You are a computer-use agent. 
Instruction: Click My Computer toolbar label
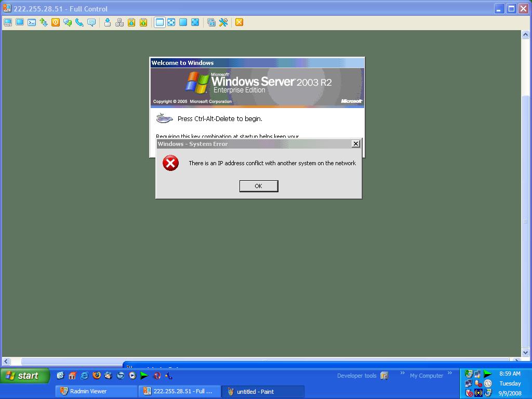click(426, 376)
